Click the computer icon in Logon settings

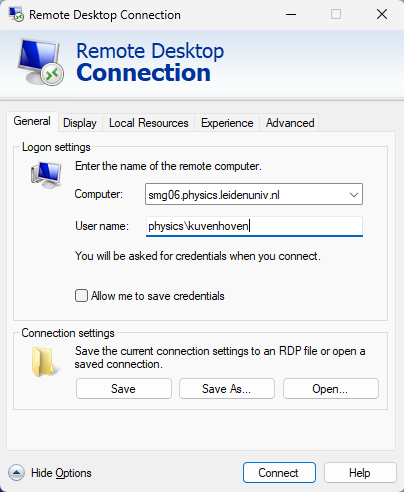(46, 175)
